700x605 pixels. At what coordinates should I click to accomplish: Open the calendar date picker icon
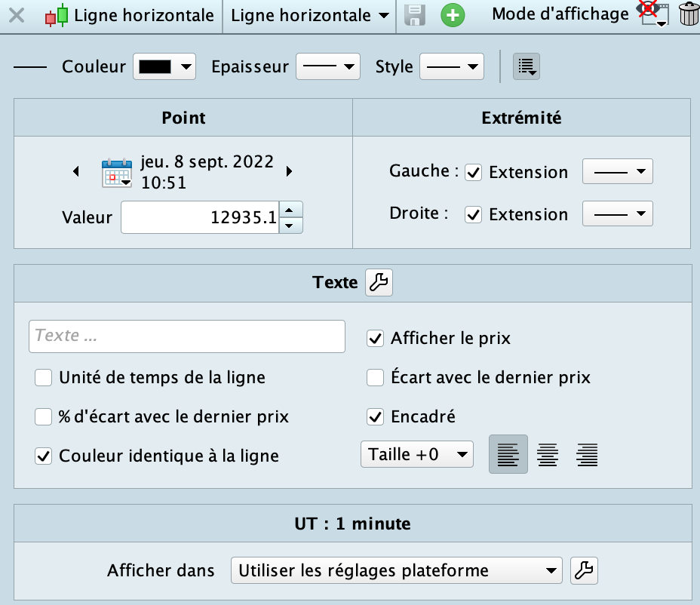coord(116,173)
